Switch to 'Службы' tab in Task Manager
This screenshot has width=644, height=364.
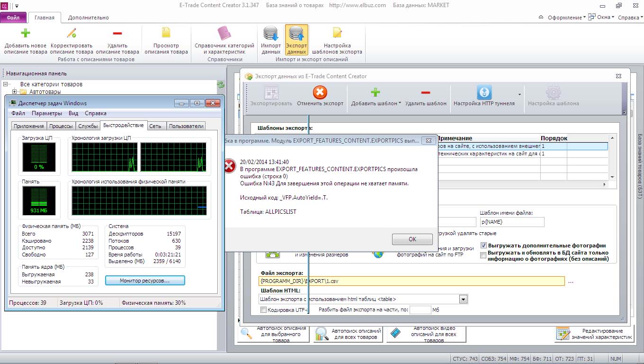(88, 126)
